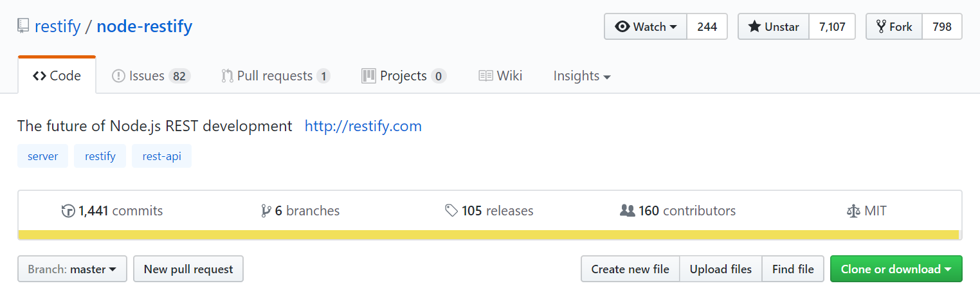
Task: Open the Watch notifications dropdown
Action: point(646,27)
